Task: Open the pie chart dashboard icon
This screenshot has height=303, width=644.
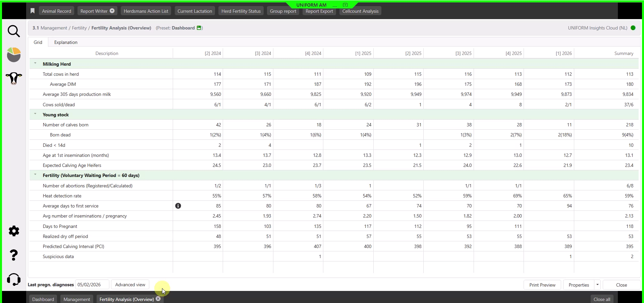Action: pyautogui.click(x=14, y=55)
